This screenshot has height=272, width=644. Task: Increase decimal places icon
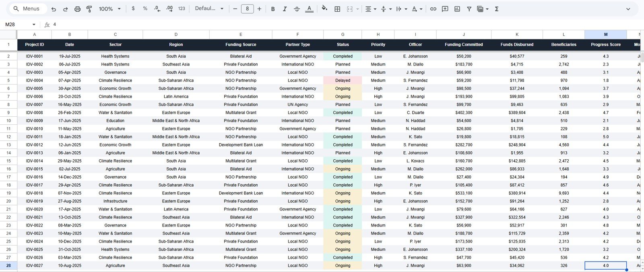click(x=169, y=8)
